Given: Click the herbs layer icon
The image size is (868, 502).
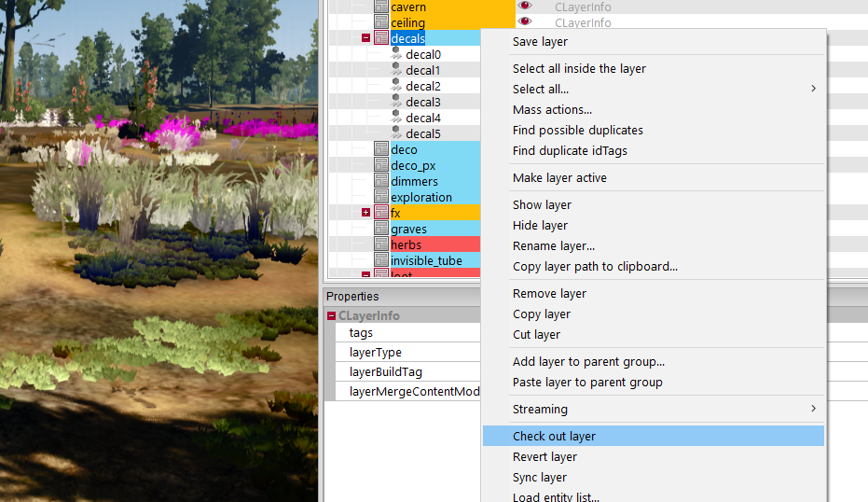Looking at the screenshot, I should (x=381, y=244).
